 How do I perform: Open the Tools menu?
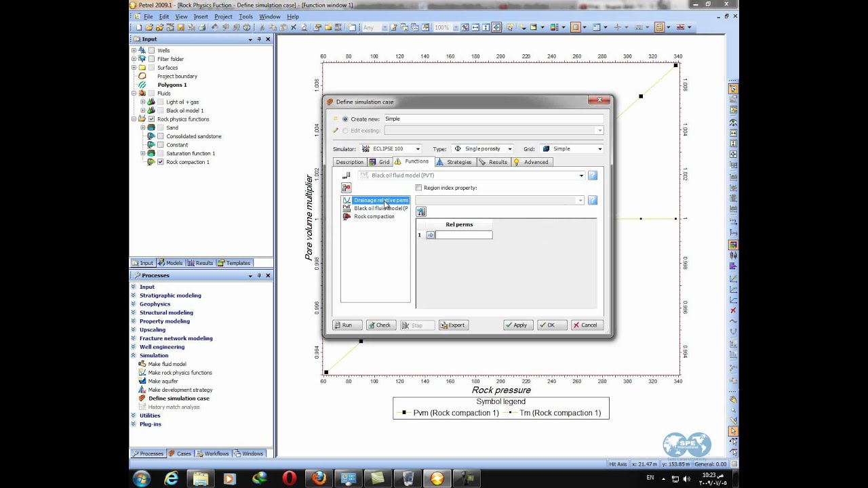[245, 16]
